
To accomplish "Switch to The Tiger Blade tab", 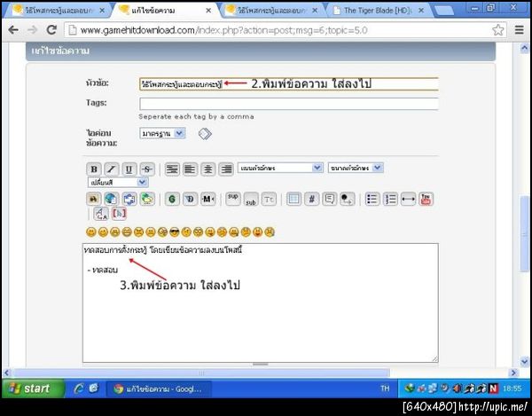I will click(x=378, y=11).
